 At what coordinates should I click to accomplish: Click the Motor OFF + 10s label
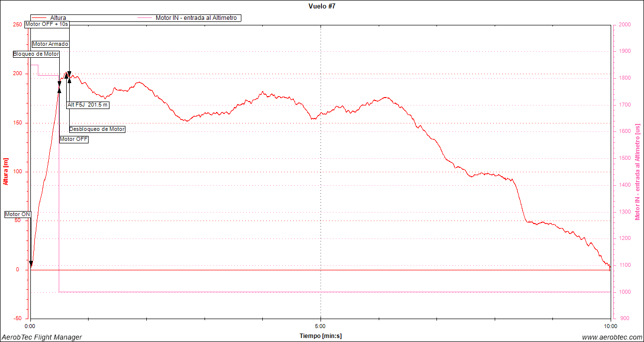[47, 24]
